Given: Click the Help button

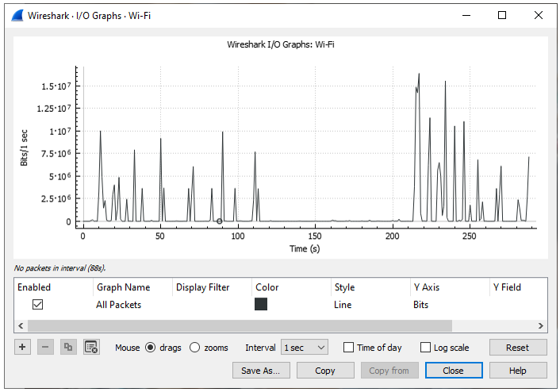Looking at the screenshot, I should point(518,371).
